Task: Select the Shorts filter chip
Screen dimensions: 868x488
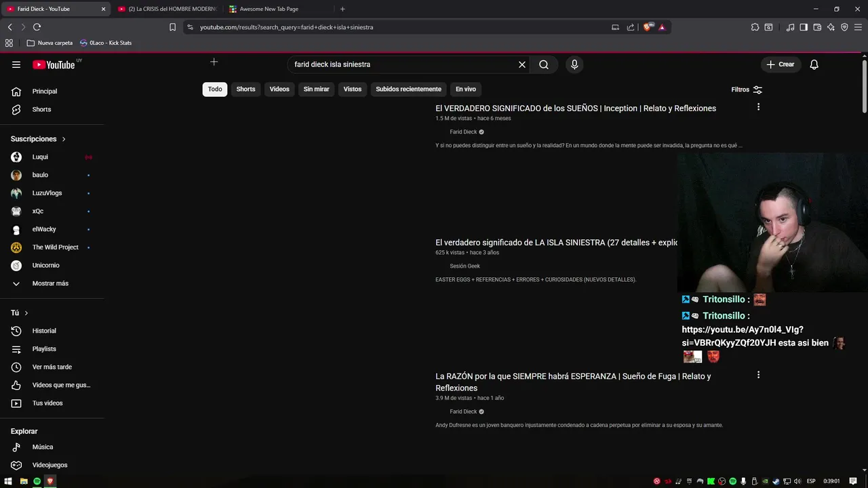Action: (245, 89)
